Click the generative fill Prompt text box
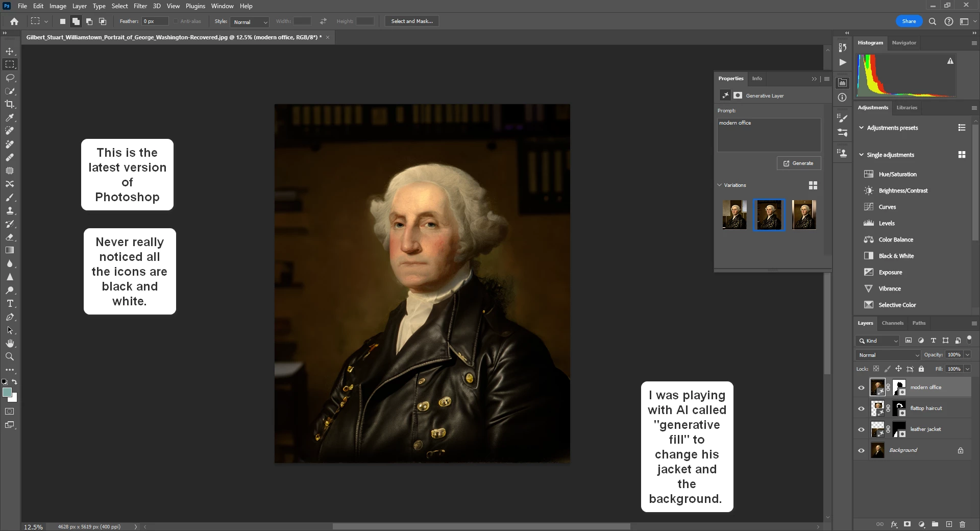Image resolution: width=980 pixels, height=531 pixels. (769, 135)
